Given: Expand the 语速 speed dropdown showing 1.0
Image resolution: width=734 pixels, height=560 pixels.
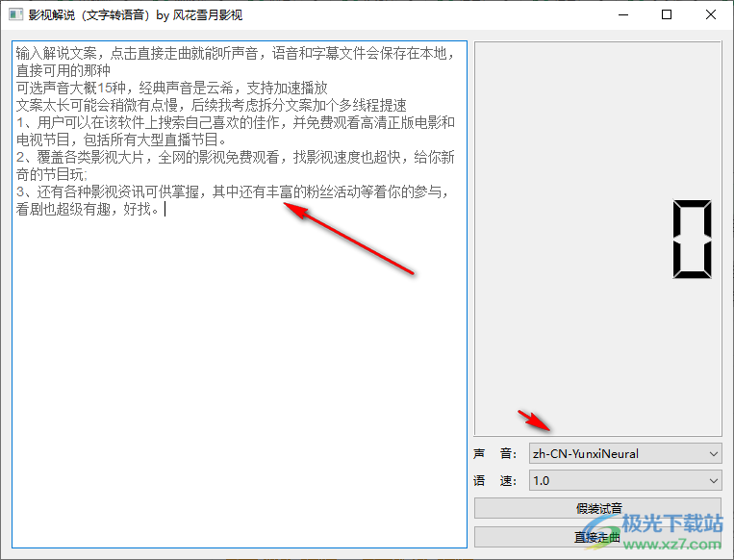Looking at the screenshot, I should tap(616, 480).
